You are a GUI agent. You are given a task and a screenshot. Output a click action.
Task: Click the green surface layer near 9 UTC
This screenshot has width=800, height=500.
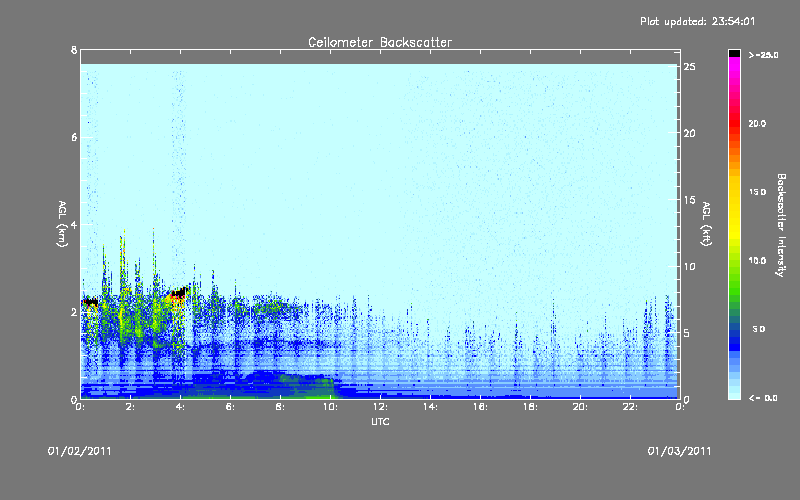click(309, 390)
